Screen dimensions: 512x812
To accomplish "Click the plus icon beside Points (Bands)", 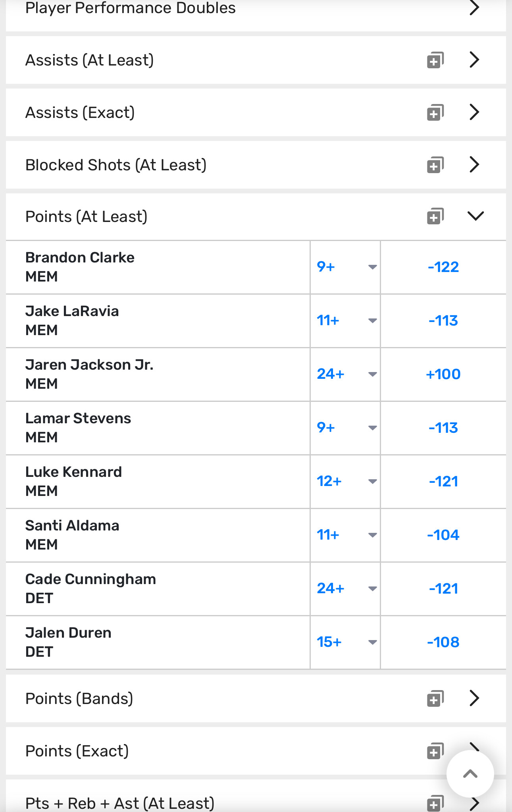I will point(435,698).
